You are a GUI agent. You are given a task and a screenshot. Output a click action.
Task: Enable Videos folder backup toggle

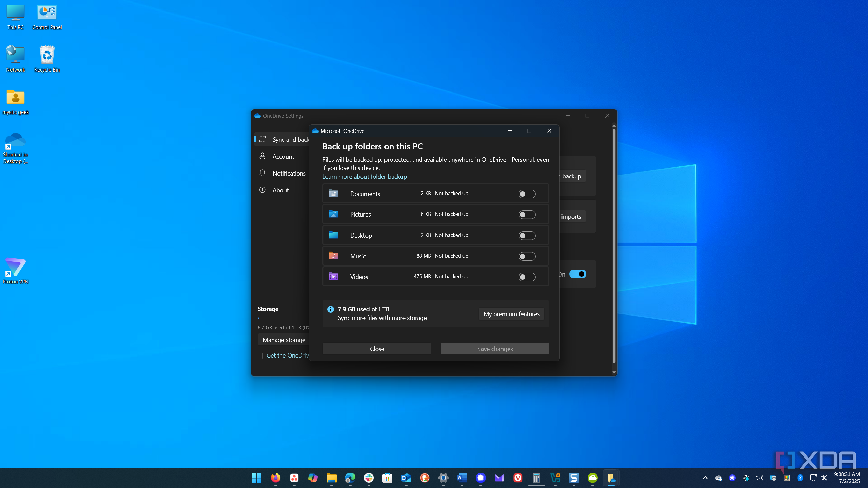click(x=527, y=277)
